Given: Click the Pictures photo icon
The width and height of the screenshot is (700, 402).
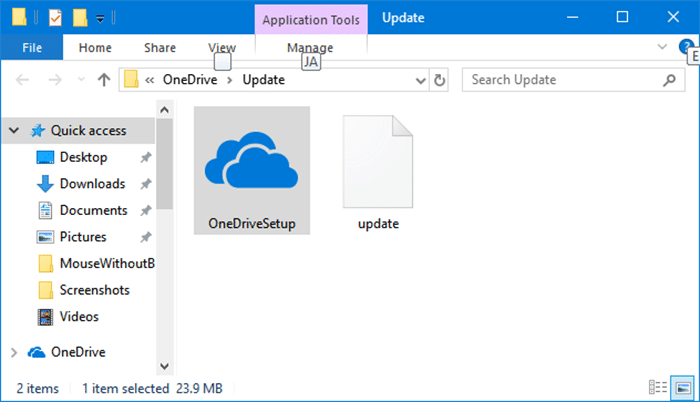Looking at the screenshot, I should coord(45,237).
